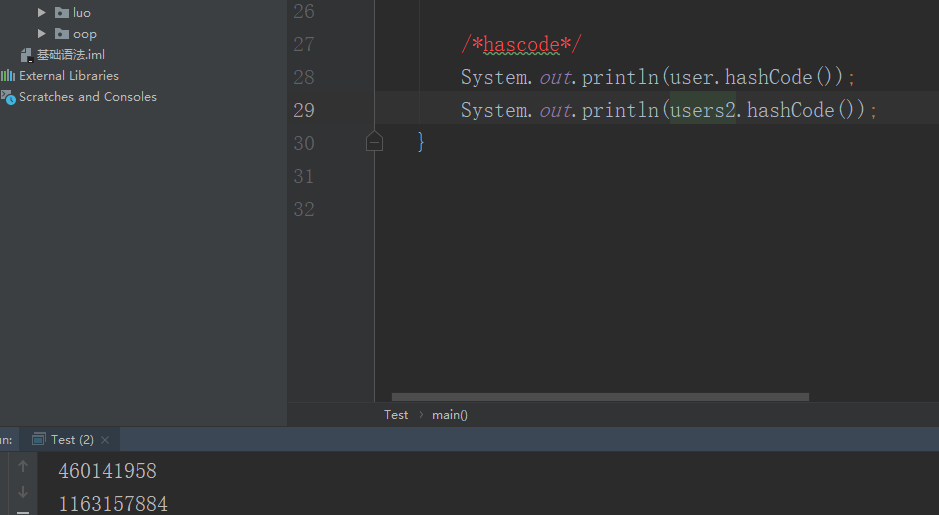Select the oop folder icon

tap(62, 34)
